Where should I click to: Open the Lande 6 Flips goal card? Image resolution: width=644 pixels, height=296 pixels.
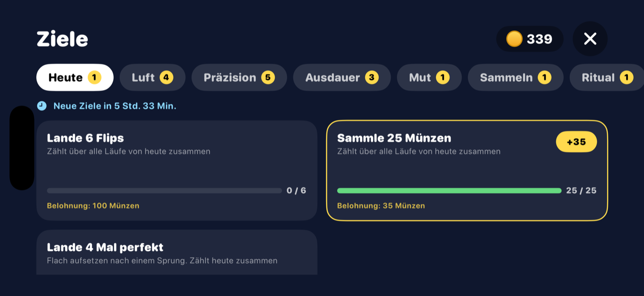click(x=177, y=170)
